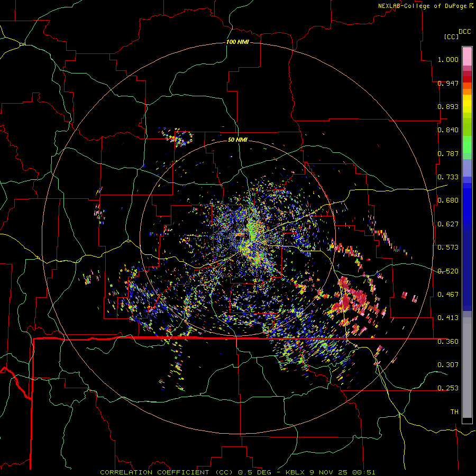476x476 pixels.
Task: Click the Correlation Coefficient caption at bottom
Action: [237, 472]
